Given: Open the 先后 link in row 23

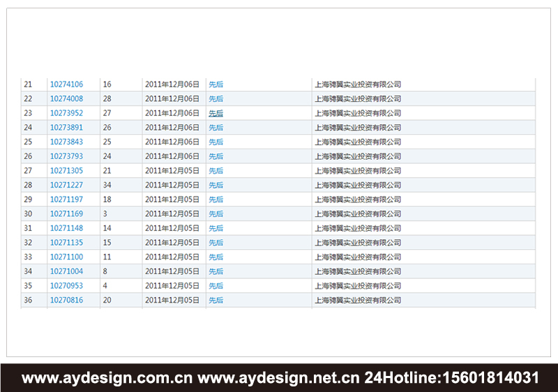Looking at the screenshot, I should tap(216, 113).
